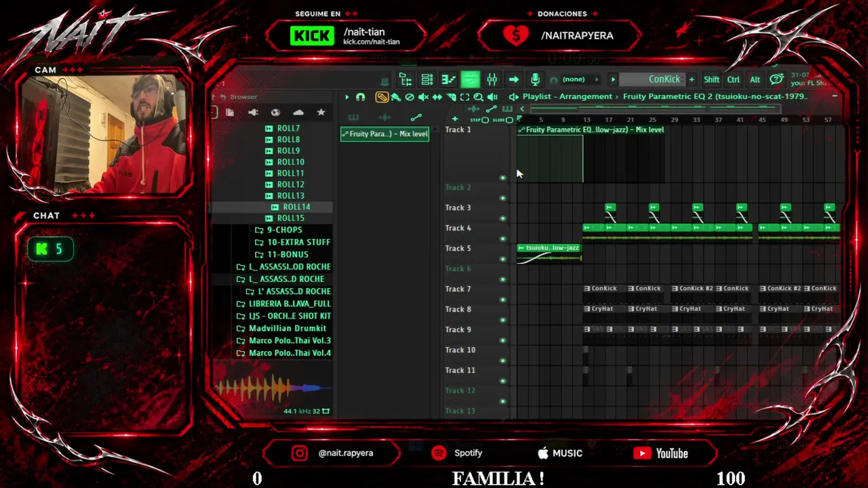Select the Draw pencil tool

click(x=382, y=97)
